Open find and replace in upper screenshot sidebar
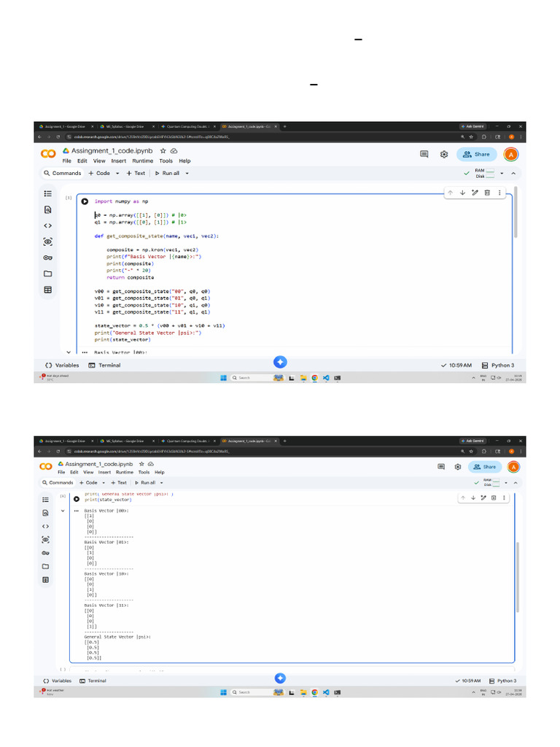560x747 pixels. [x=47, y=209]
